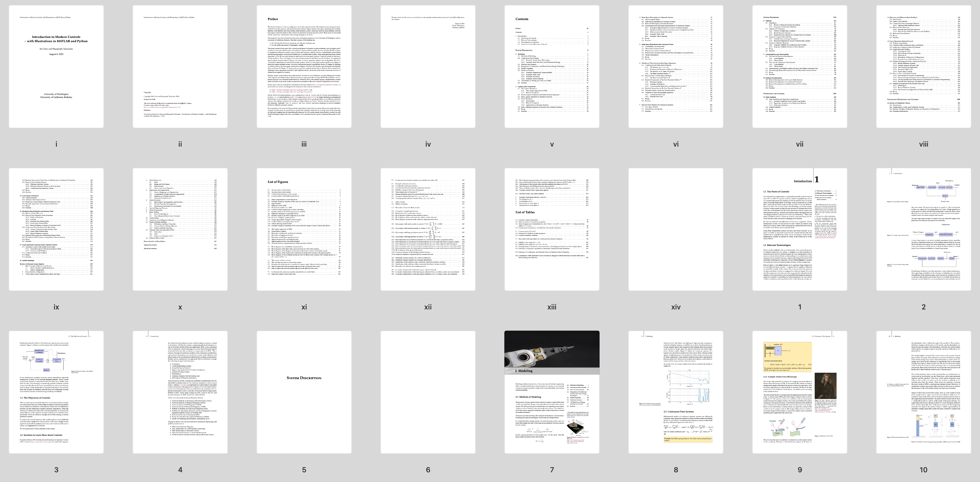Image resolution: width=980 pixels, height=482 pixels.
Task: Select the dedication page thumbnail iv
Action: coord(428,67)
